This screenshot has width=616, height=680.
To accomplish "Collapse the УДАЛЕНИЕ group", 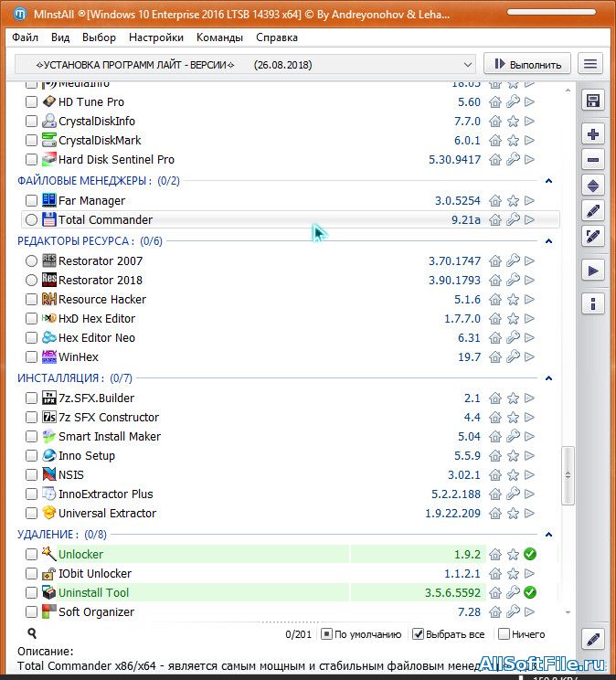I will pyautogui.click(x=548, y=535).
